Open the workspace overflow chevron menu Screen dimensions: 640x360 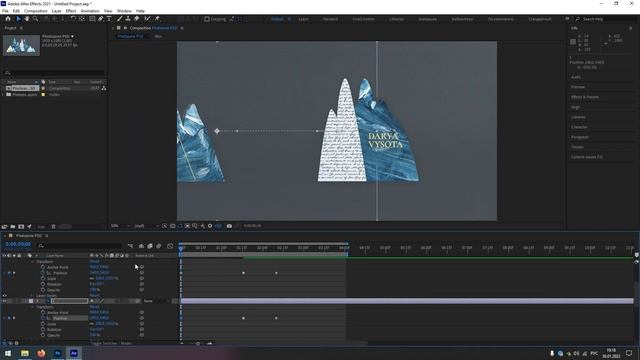(x=567, y=19)
